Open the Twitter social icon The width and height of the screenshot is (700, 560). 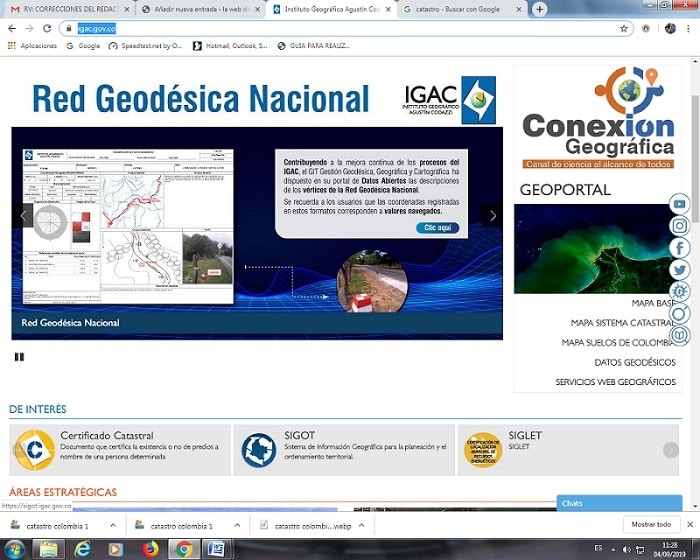[679, 270]
